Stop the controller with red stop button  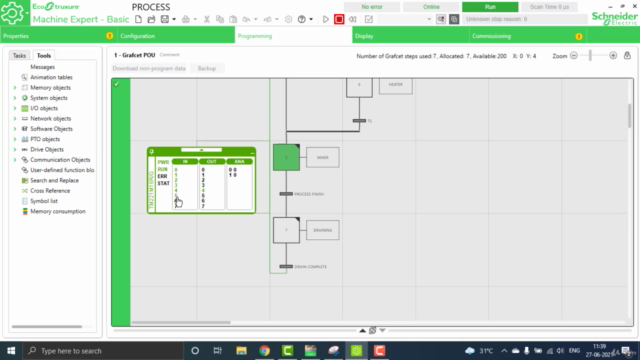[339, 19]
